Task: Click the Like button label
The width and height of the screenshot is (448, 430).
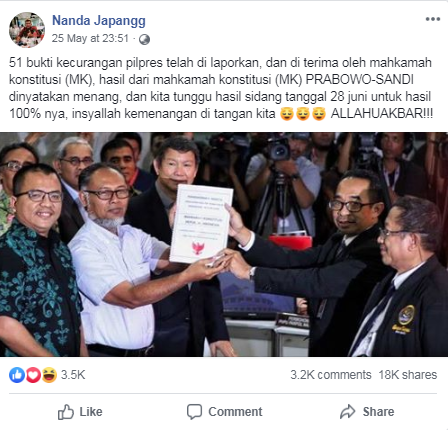Action: [x=91, y=412]
